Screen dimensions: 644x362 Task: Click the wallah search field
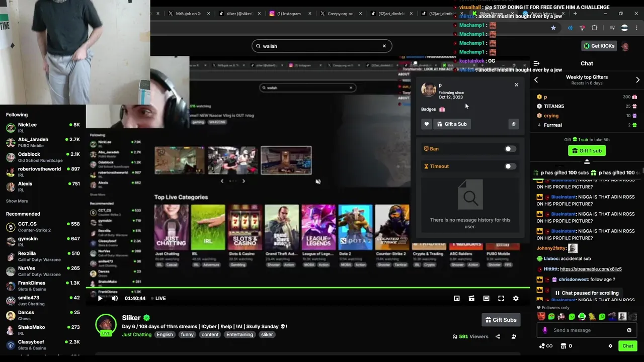tap(321, 46)
